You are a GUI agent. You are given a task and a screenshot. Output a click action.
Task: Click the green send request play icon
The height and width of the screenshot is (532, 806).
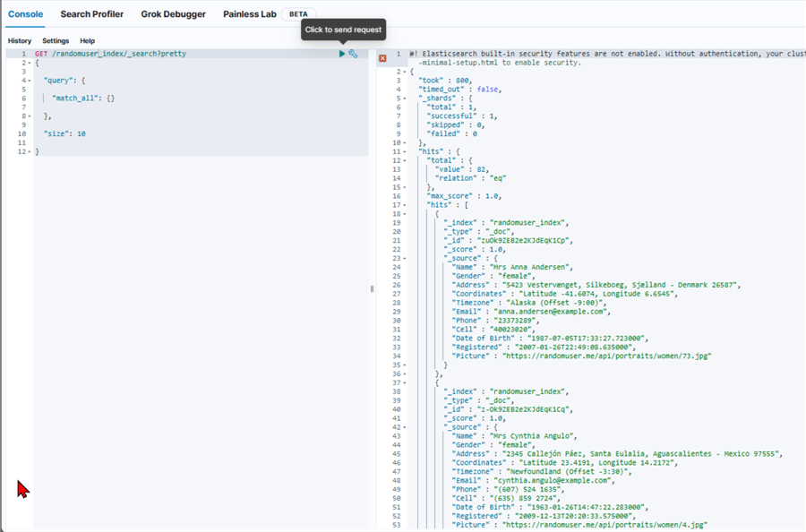click(x=342, y=54)
